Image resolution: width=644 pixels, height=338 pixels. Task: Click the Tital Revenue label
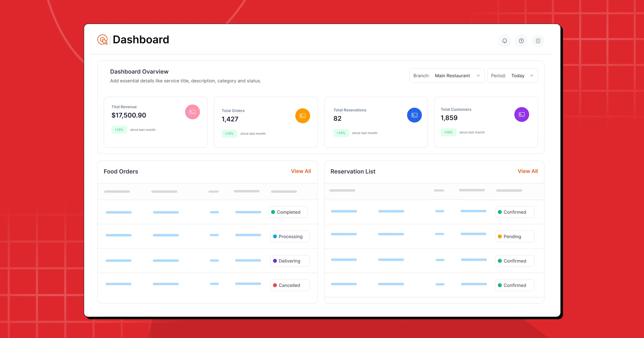coord(124,107)
